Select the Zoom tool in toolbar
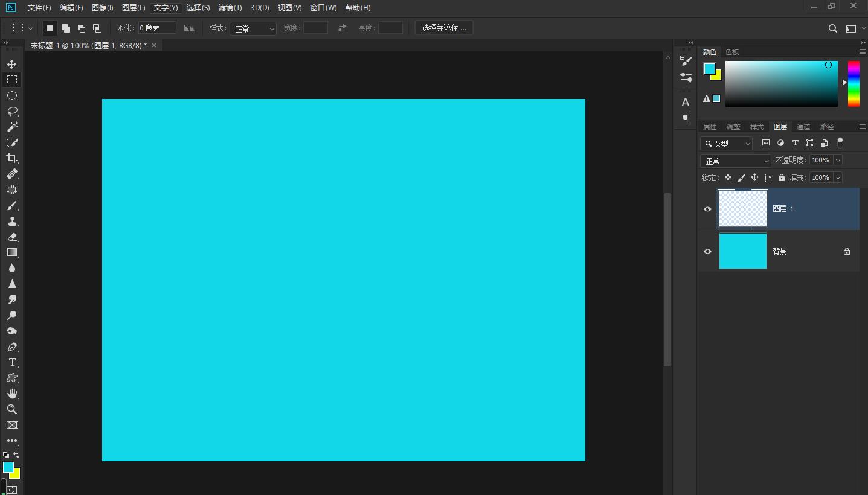Viewport: 868px width, 495px height. click(11, 409)
